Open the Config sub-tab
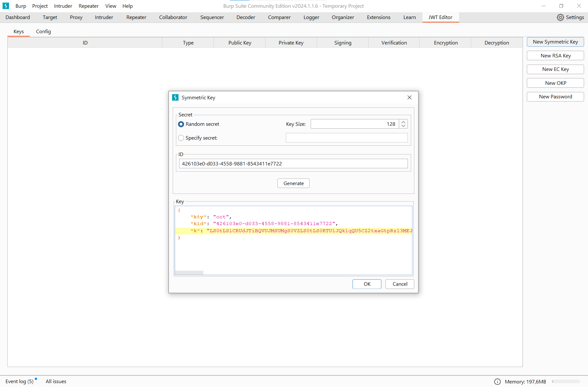Image resolution: width=588 pixels, height=387 pixels. coord(43,32)
